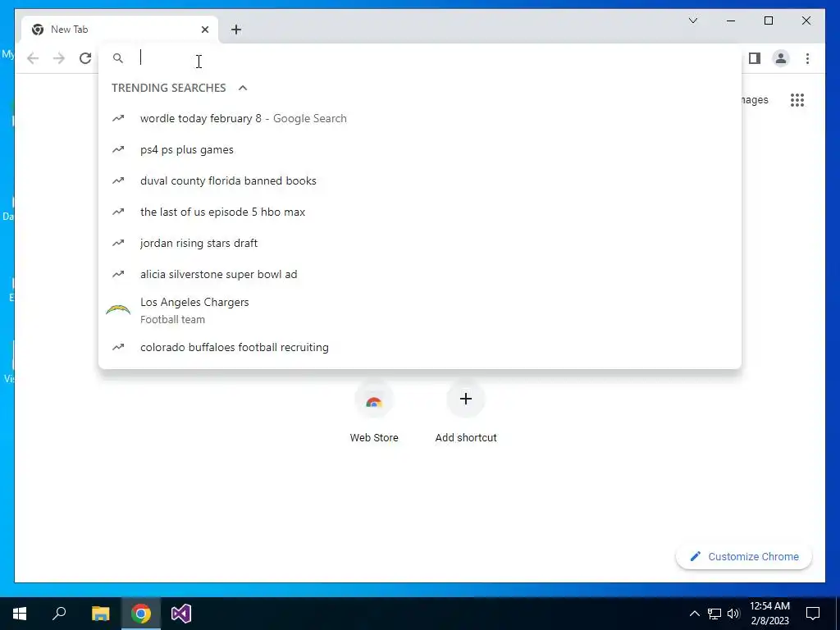The width and height of the screenshot is (840, 630).
Task: Open the taskbar clock and date
Action: [769, 614]
